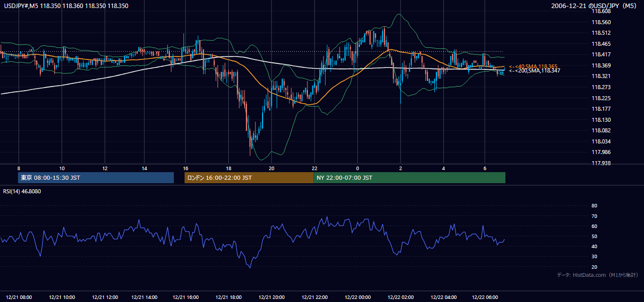Click price axis label 118.273
The image size is (644, 302).
pos(601,87)
